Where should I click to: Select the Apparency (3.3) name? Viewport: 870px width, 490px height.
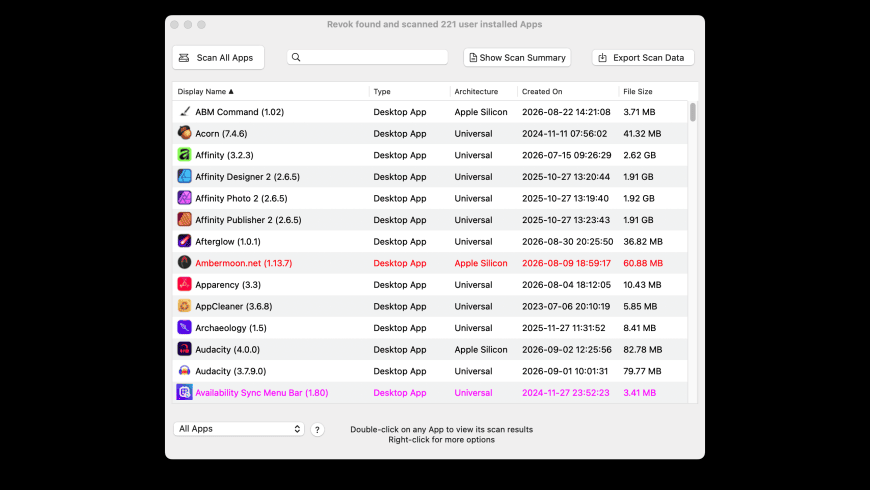pyautogui.click(x=228, y=285)
